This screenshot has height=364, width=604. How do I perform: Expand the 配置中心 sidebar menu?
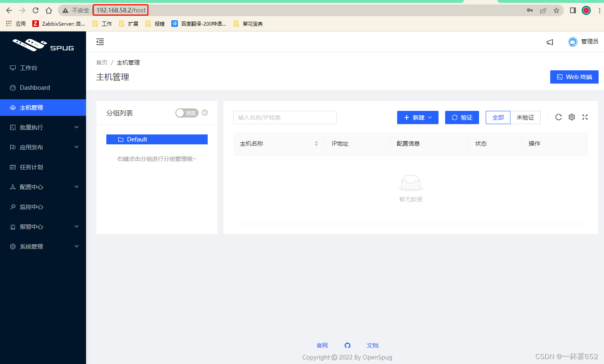pyautogui.click(x=43, y=187)
